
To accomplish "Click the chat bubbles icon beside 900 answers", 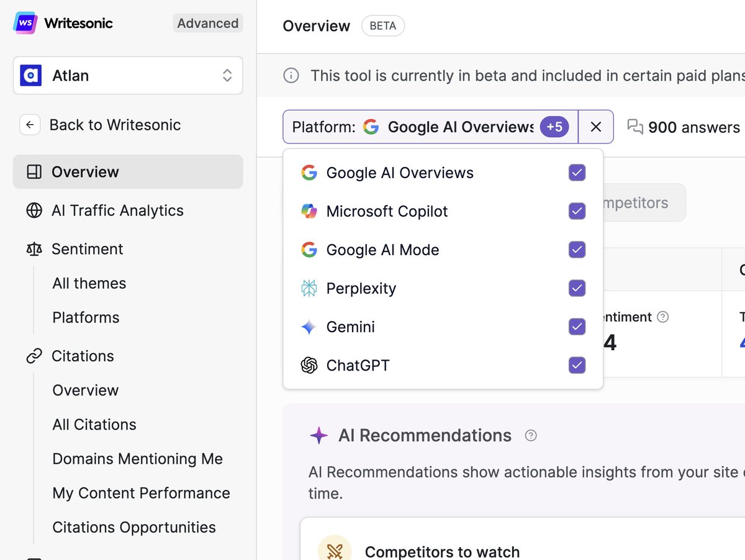I will (635, 127).
